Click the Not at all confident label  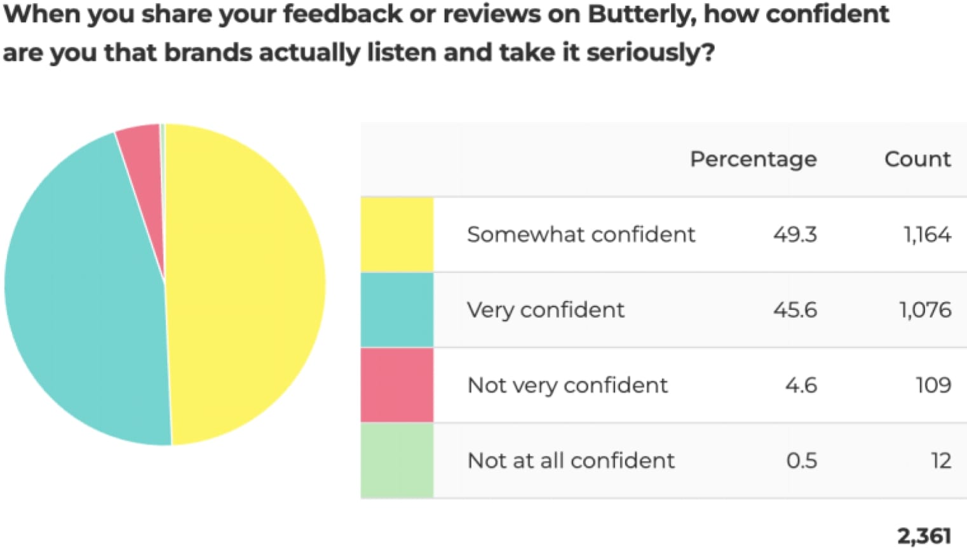(571, 460)
